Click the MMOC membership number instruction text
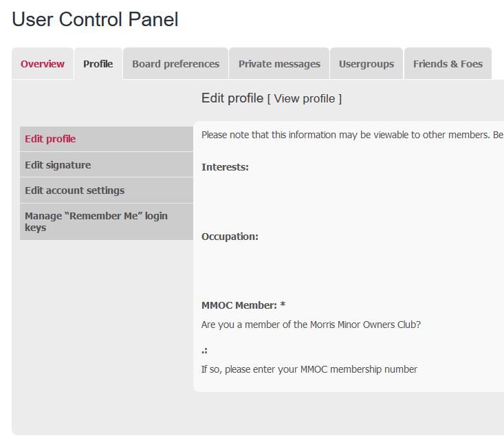This screenshot has width=504, height=438. 309,369
